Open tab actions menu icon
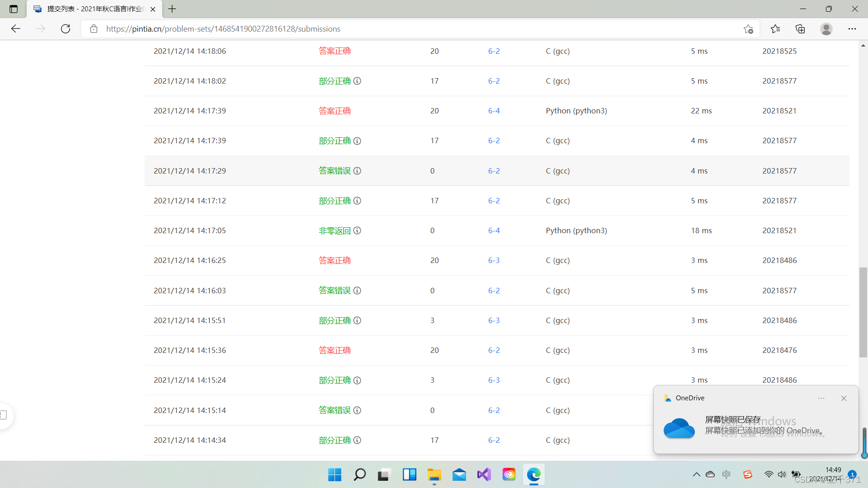Screen dimensions: 868x488 14,9
